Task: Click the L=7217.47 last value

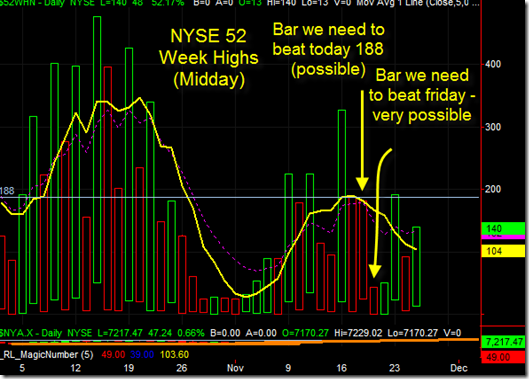Action: [x=120, y=333]
